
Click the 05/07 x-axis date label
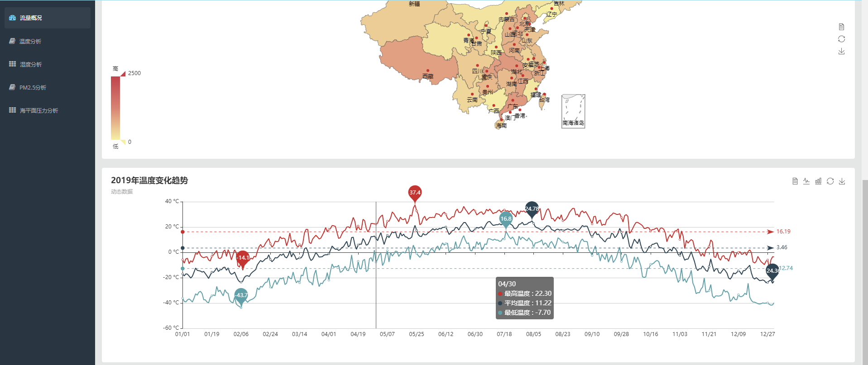387,334
